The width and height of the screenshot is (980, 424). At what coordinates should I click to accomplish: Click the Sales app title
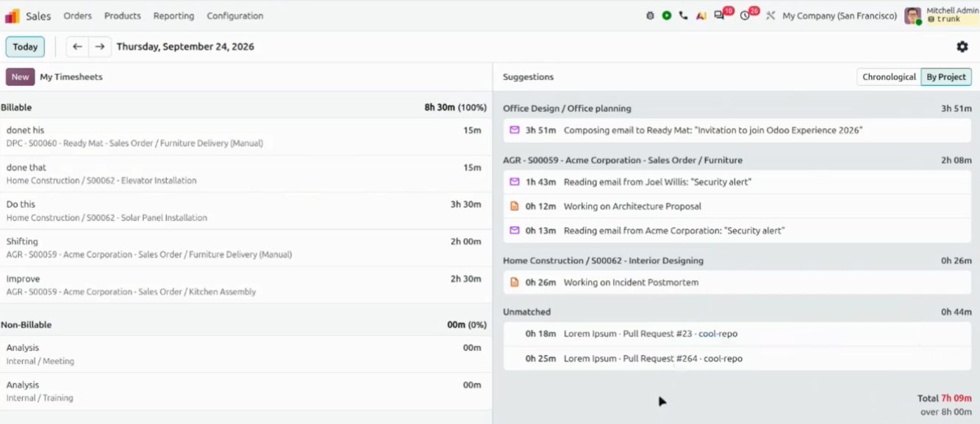click(39, 15)
